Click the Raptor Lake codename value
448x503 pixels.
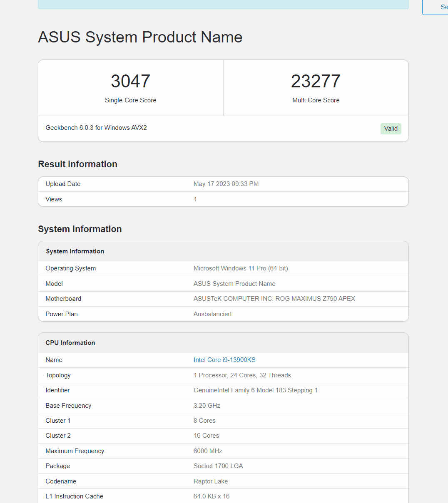pos(211,481)
